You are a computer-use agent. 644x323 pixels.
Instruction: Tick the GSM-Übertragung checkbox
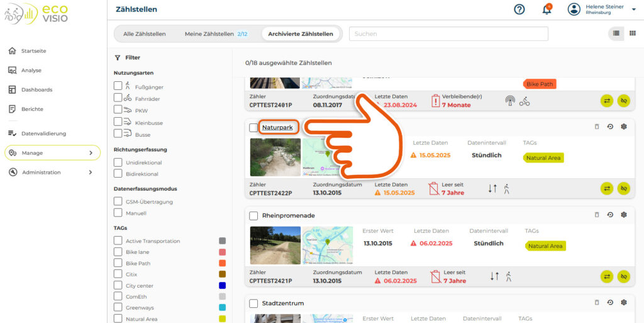118,201
